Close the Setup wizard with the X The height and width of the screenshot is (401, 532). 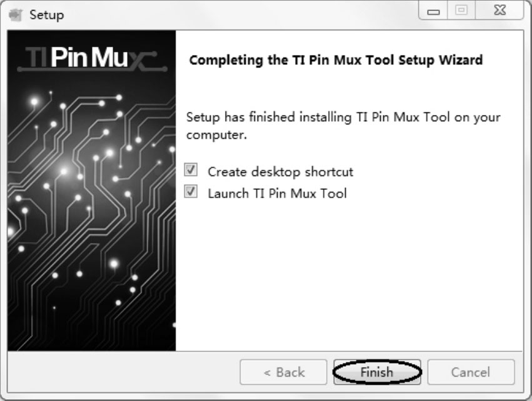click(x=499, y=10)
